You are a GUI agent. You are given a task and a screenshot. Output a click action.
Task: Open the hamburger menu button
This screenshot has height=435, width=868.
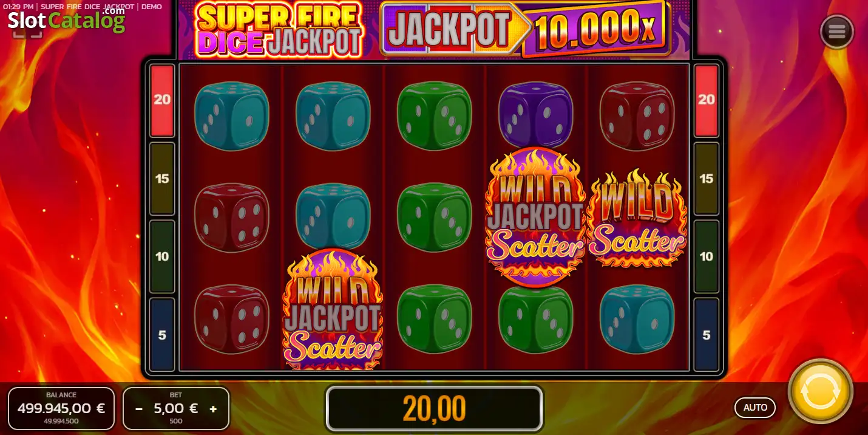click(836, 32)
